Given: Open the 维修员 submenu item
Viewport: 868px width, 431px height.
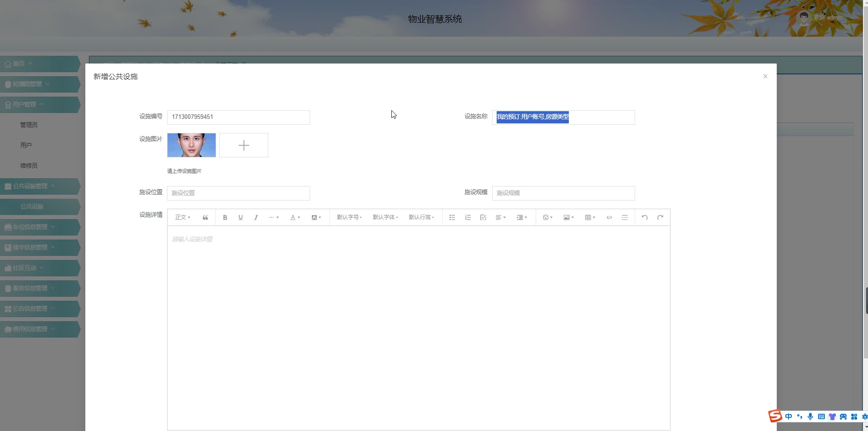Looking at the screenshot, I should pyautogui.click(x=29, y=166).
